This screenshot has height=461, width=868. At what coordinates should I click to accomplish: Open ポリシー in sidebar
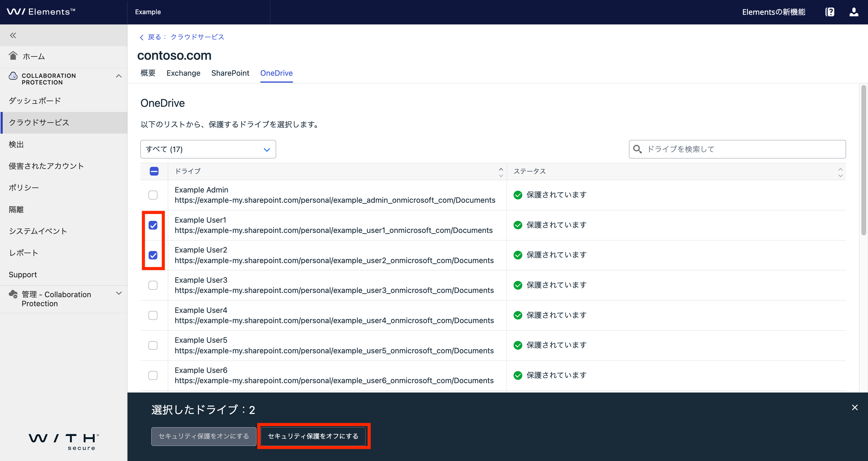tap(64, 187)
